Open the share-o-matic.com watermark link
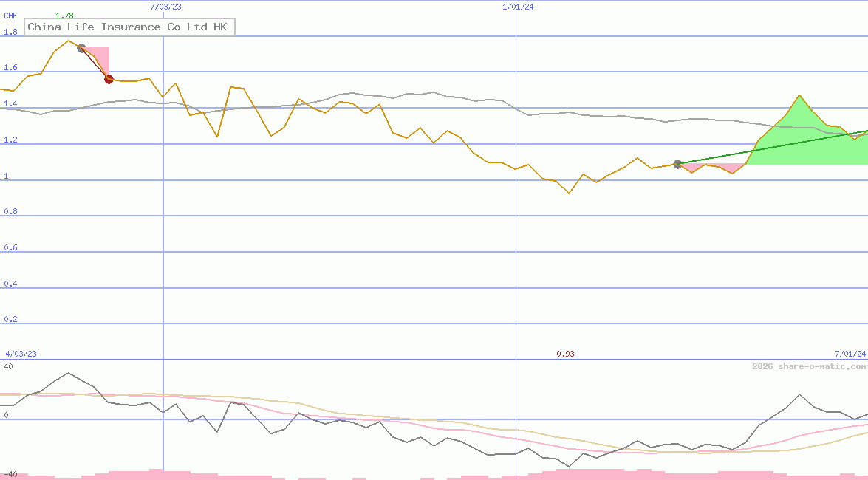 tap(809, 366)
